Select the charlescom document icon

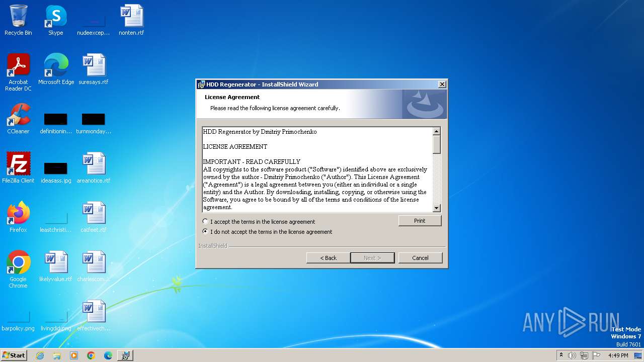[94, 266]
